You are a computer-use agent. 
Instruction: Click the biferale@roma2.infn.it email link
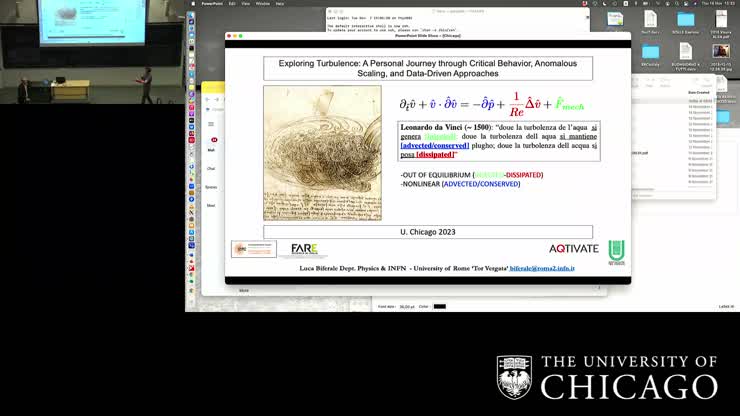[x=542, y=269]
